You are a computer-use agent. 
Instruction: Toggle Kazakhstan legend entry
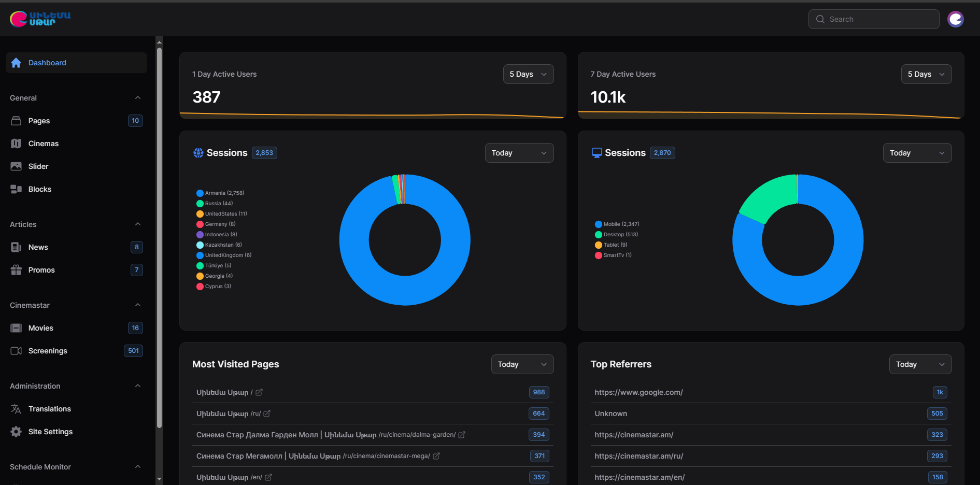pyautogui.click(x=219, y=245)
